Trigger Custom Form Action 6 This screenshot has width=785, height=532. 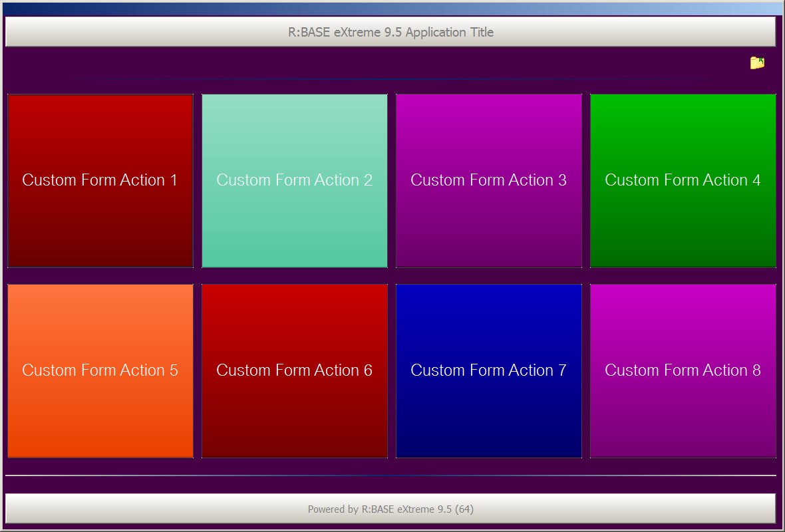click(x=295, y=371)
